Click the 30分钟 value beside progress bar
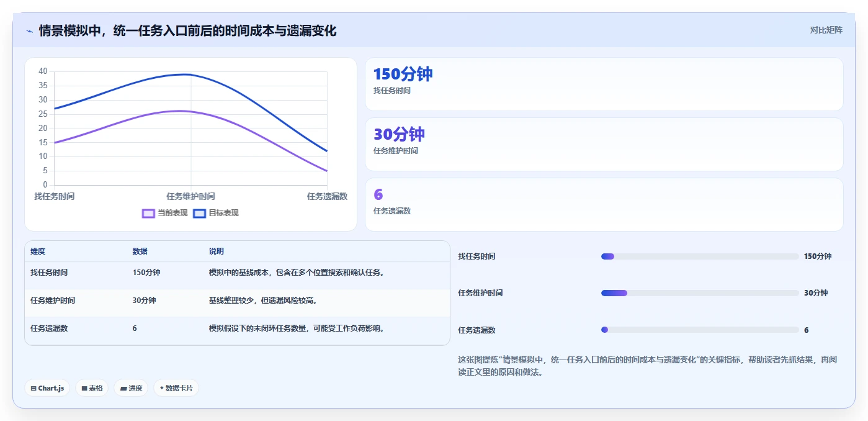The width and height of the screenshot is (868, 421). tap(816, 293)
